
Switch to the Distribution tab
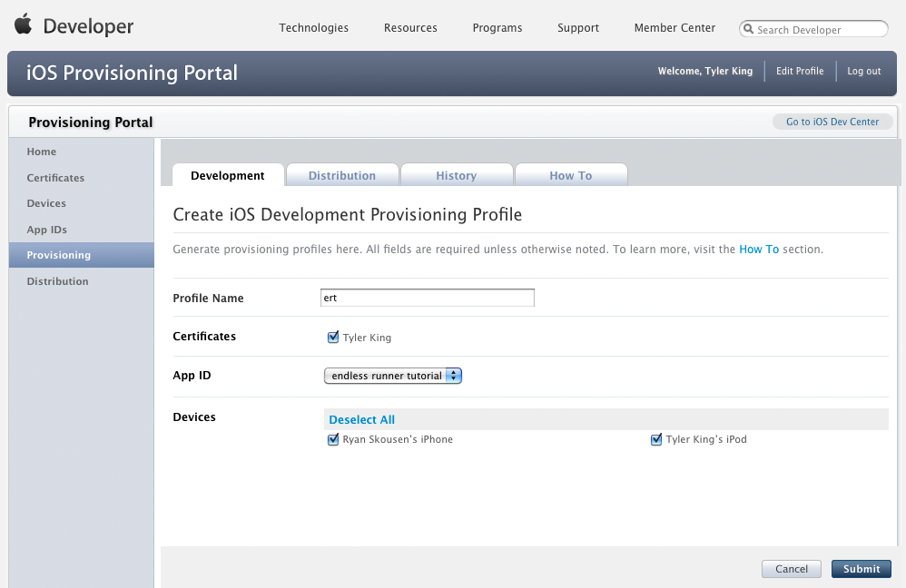tap(342, 175)
